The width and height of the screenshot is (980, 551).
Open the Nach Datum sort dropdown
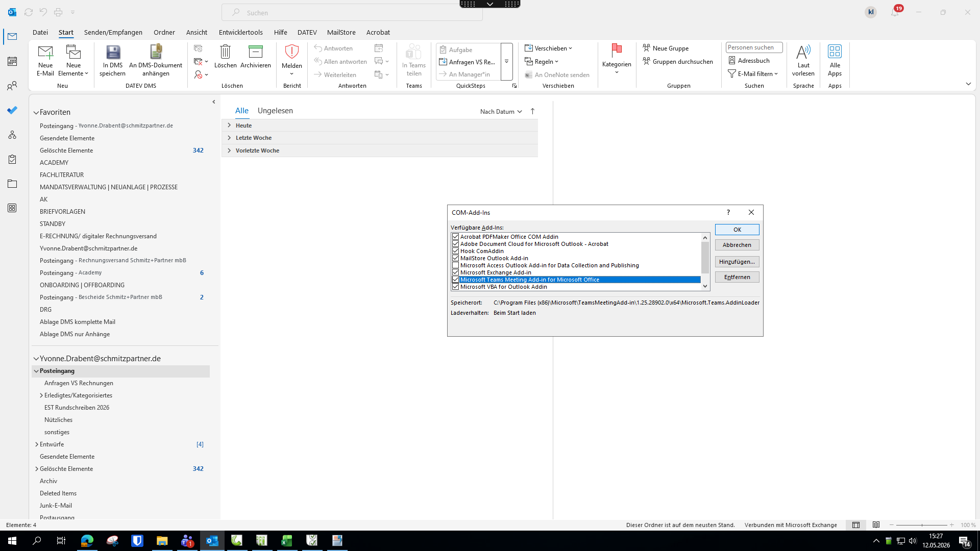pos(501,111)
